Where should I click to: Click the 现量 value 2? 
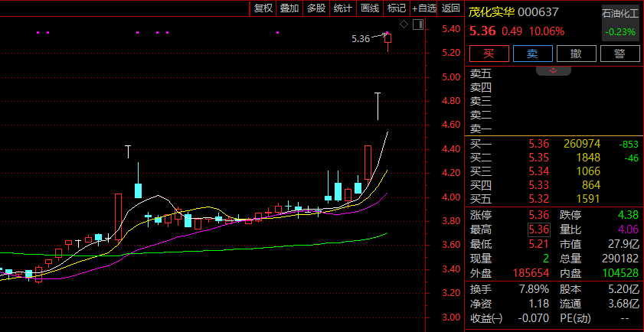point(546,259)
